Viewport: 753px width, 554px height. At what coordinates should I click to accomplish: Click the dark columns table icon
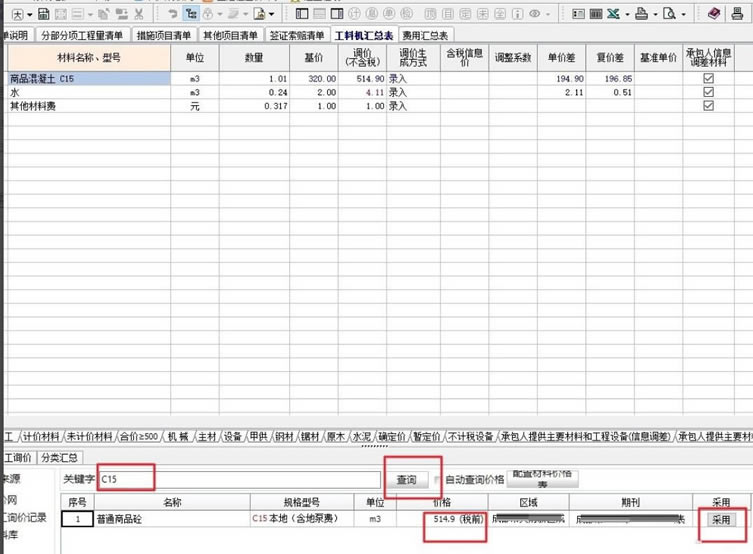click(x=596, y=14)
